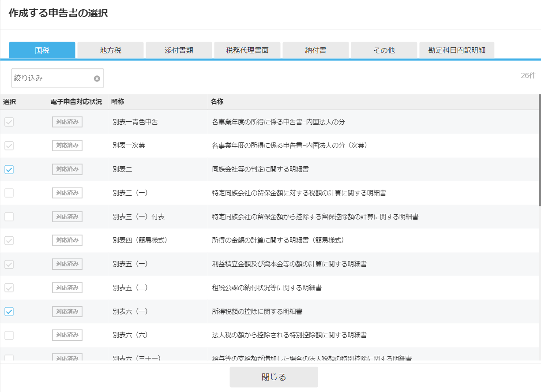Screen dimensions: 541x392
Task: Click 対応済み badge in 別表五（一） row
Action: pyautogui.click(x=67, y=264)
